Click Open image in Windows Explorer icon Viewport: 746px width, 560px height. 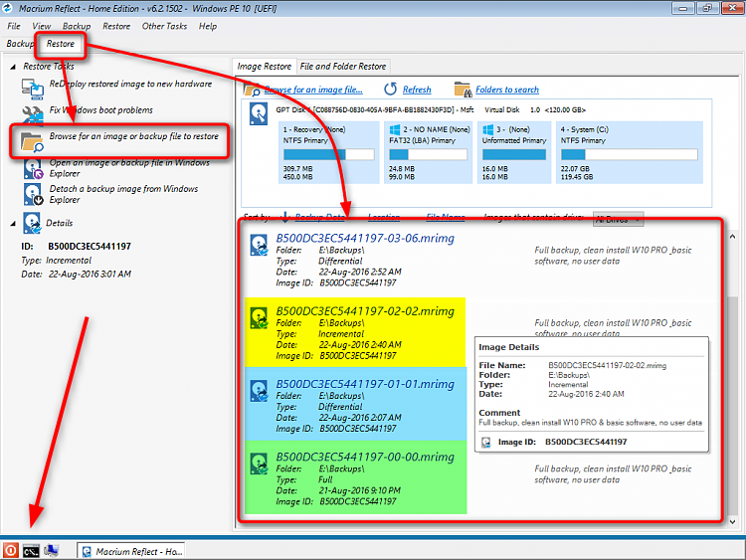tap(33, 168)
